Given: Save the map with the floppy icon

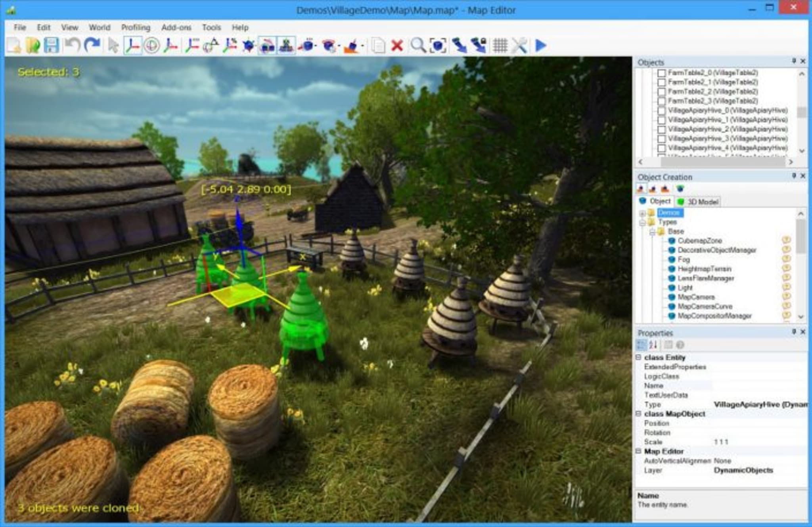Looking at the screenshot, I should point(52,45).
